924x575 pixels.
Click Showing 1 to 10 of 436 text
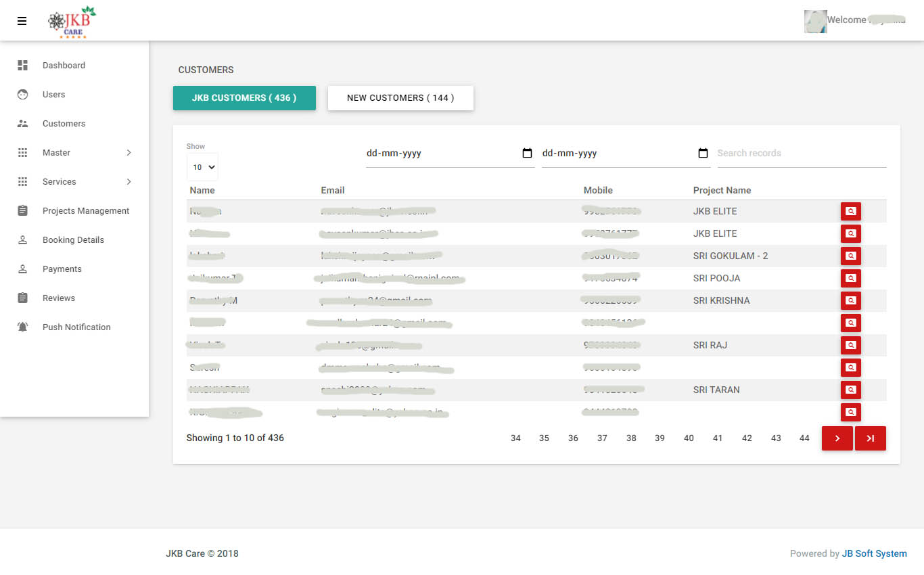[235, 438]
